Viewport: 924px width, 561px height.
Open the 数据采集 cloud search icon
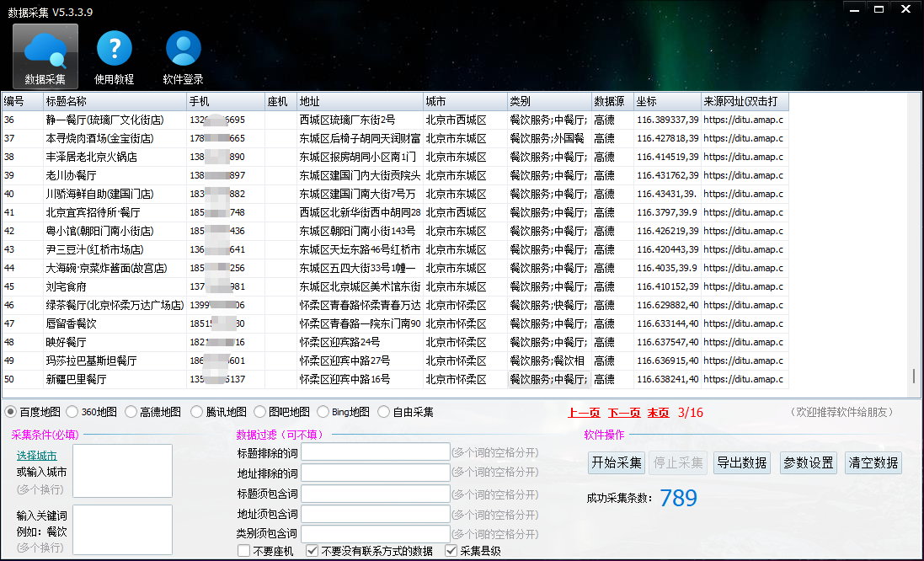coord(45,56)
